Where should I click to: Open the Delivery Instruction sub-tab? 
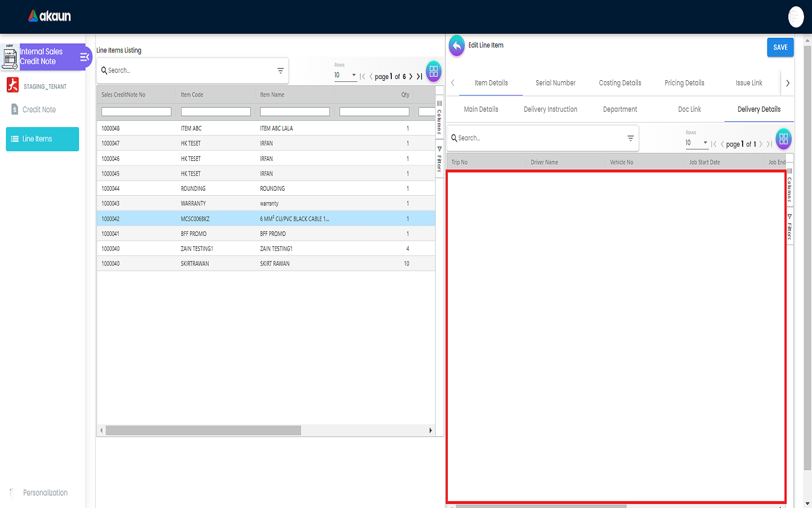550,110
